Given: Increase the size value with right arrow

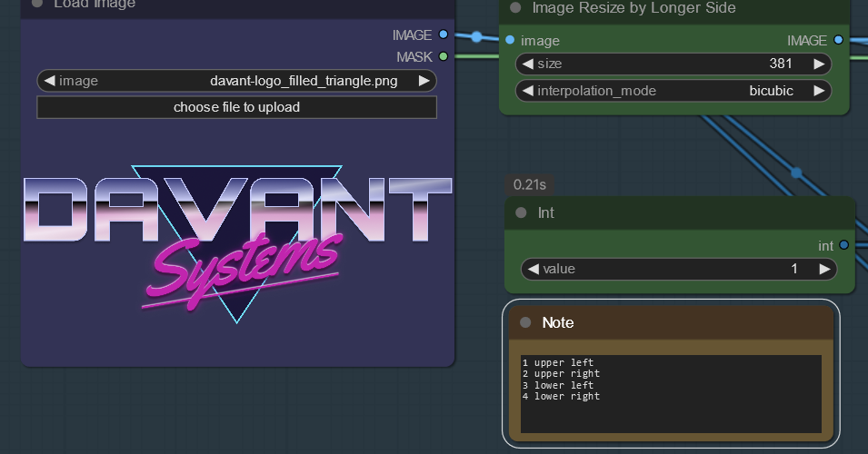Looking at the screenshot, I should pyautogui.click(x=819, y=64).
